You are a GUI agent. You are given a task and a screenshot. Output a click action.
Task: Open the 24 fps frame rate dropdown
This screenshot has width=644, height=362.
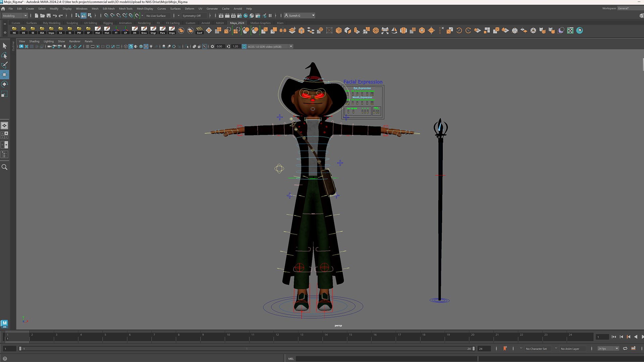[608, 349]
